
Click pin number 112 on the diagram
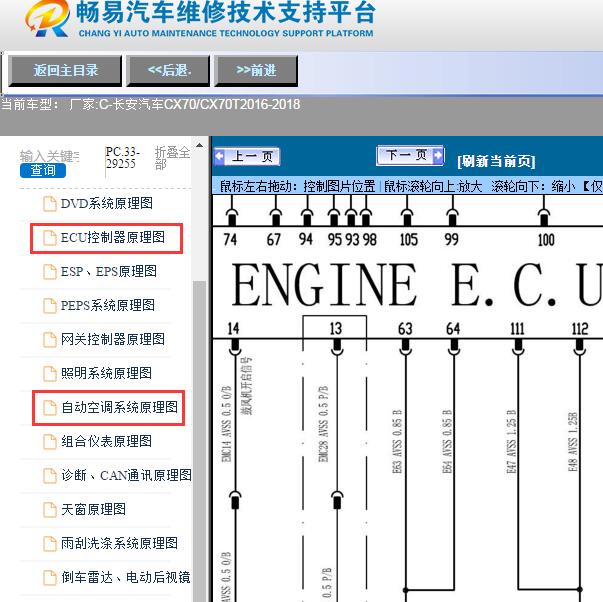click(x=580, y=329)
